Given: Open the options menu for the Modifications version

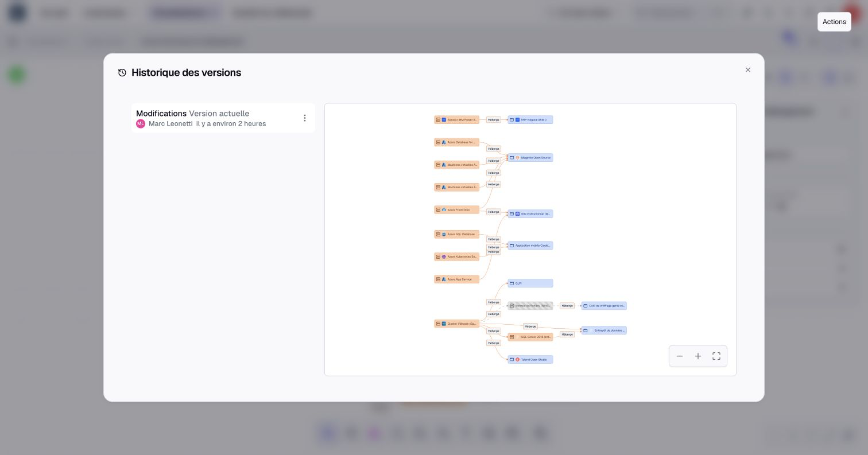Looking at the screenshot, I should [305, 118].
